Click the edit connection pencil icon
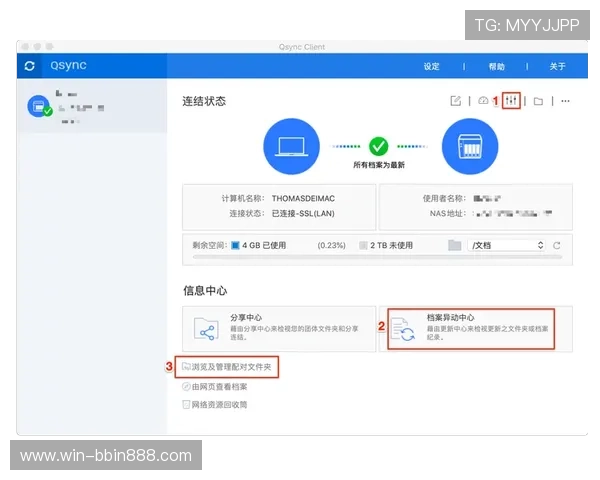Image resolution: width=600 pixels, height=480 pixels. [455, 101]
